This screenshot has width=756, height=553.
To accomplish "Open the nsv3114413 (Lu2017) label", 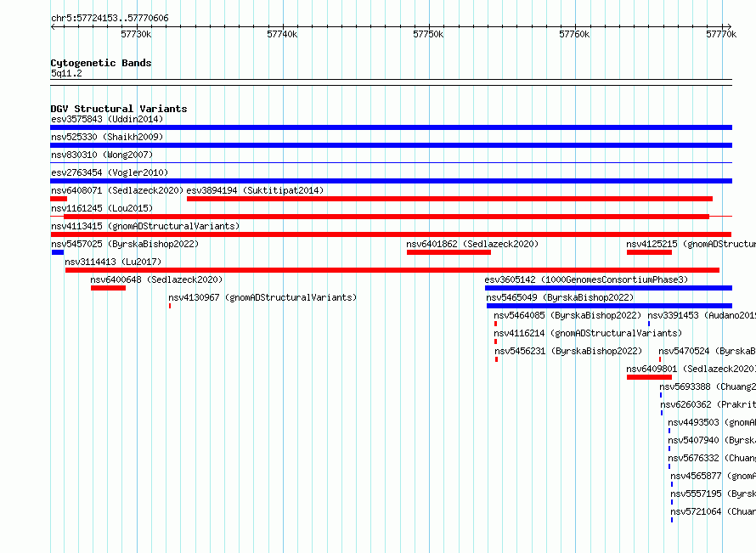I will point(113,262).
